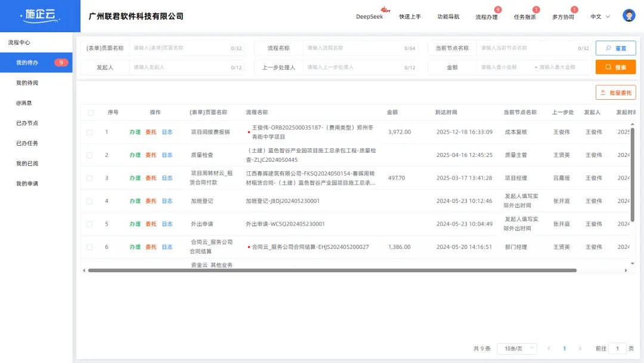Click the DeepSeek item with HOT flame icon

pos(371,17)
